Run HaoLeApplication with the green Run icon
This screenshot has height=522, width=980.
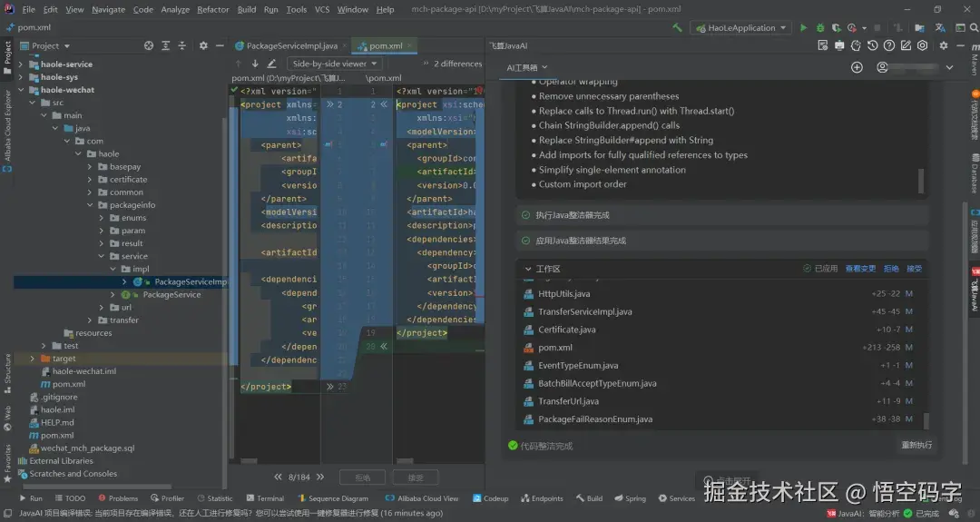tap(803, 28)
